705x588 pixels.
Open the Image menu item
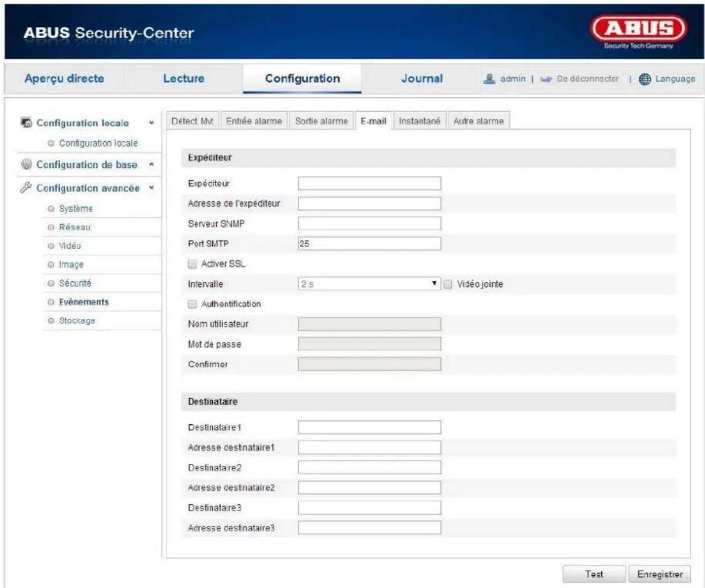(x=71, y=265)
